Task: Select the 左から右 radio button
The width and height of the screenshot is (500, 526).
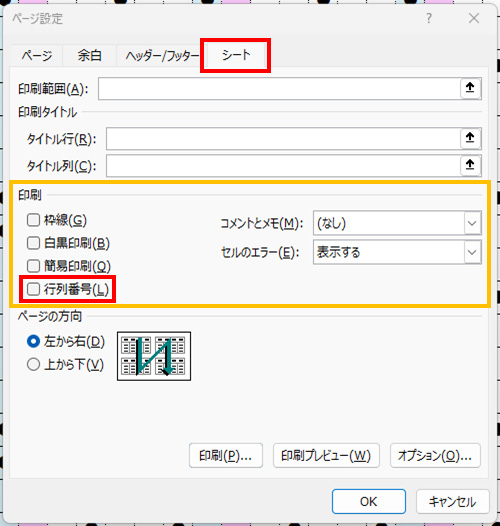Action: (33, 341)
